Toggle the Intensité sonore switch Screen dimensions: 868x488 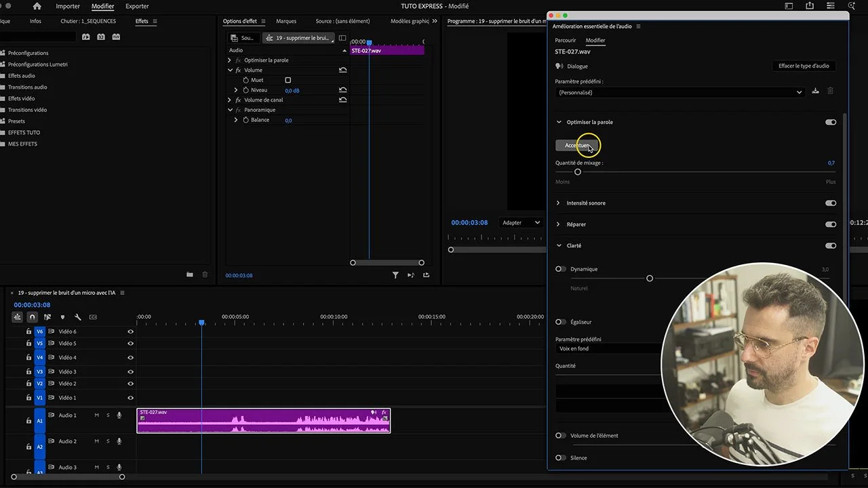pos(831,203)
